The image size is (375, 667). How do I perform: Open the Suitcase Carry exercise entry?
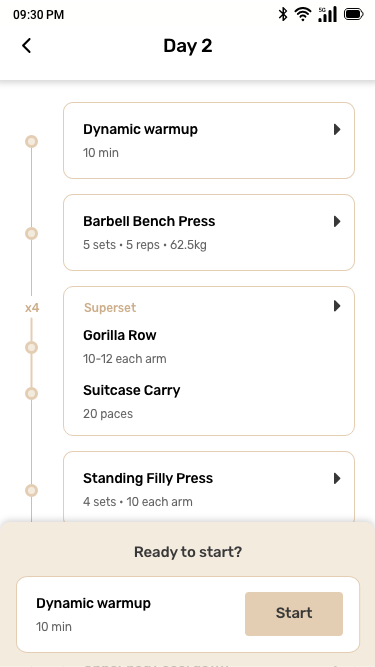pyautogui.click(x=131, y=401)
